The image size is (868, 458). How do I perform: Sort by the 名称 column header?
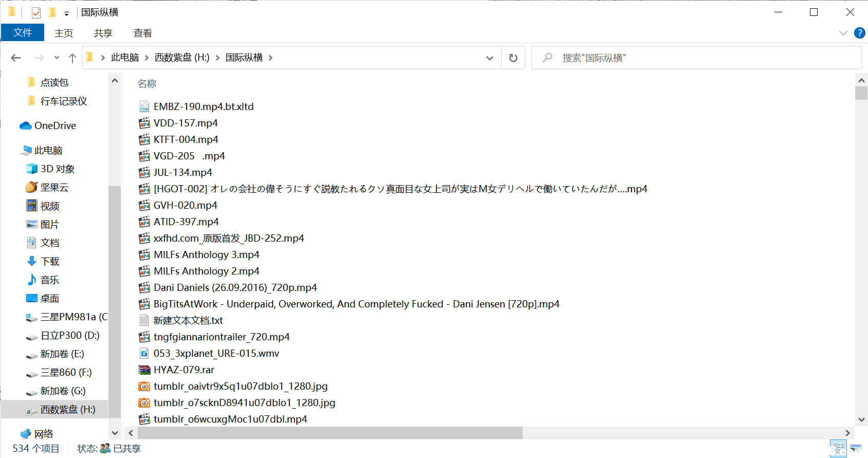coord(147,83)
